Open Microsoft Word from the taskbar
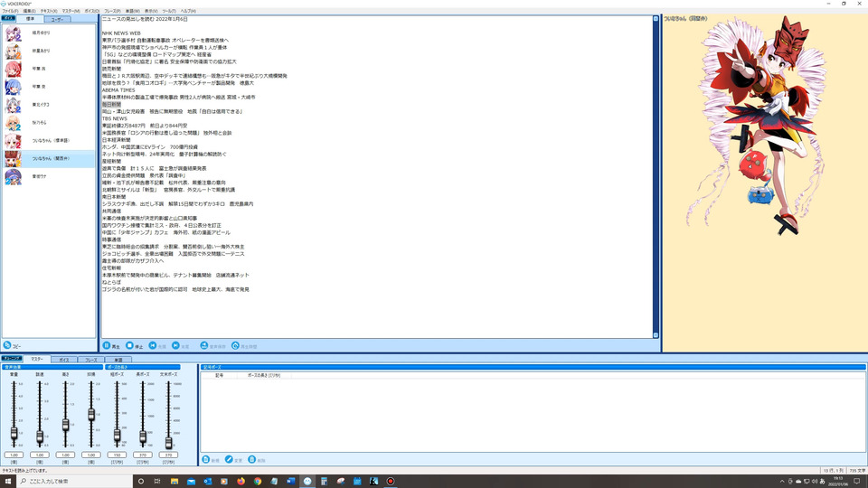This screenshot has width=868, height=488. (290, 482)
